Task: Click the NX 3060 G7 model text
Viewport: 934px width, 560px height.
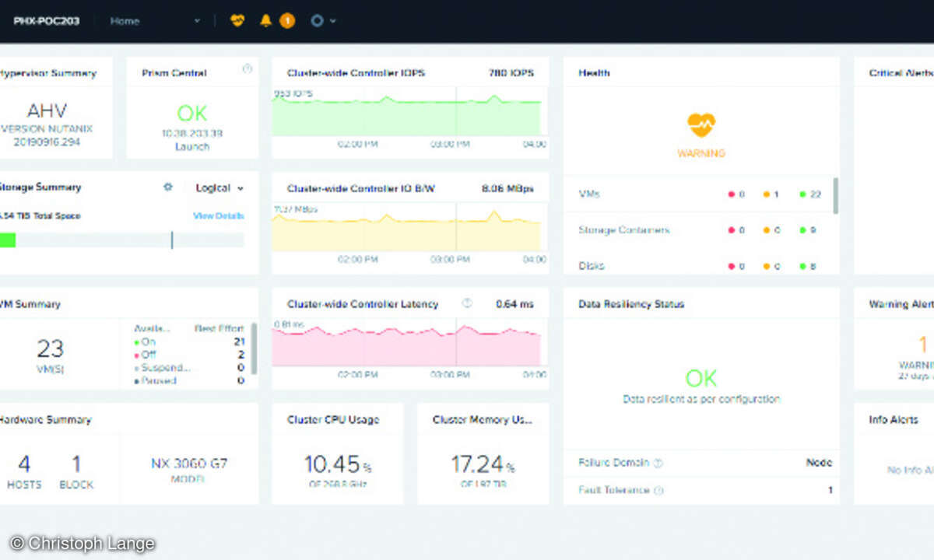Action: [x=189, y=464]
